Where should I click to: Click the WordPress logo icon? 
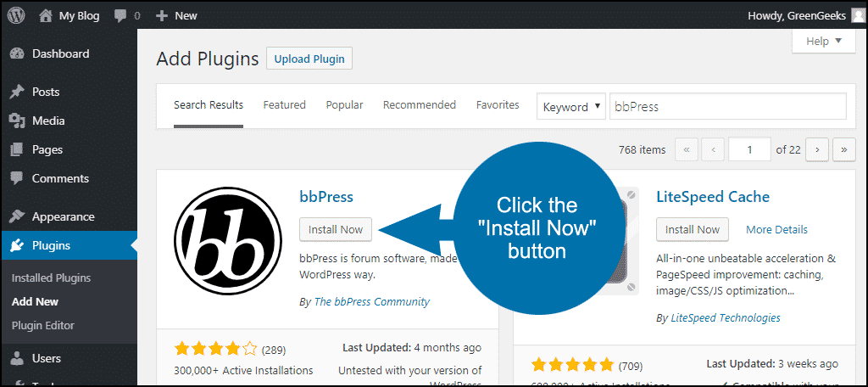click(x=16, y=15)
